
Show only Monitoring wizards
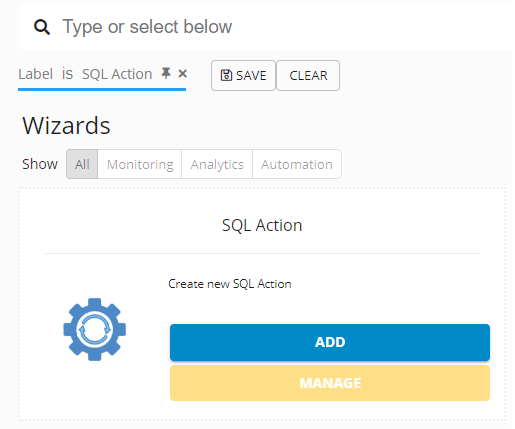[x=140, y=164]
